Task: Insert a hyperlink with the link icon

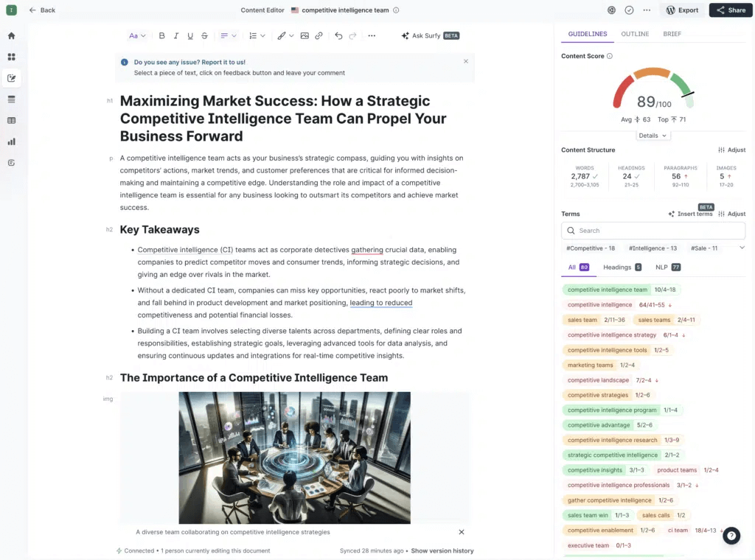Action: click(319, 35)
